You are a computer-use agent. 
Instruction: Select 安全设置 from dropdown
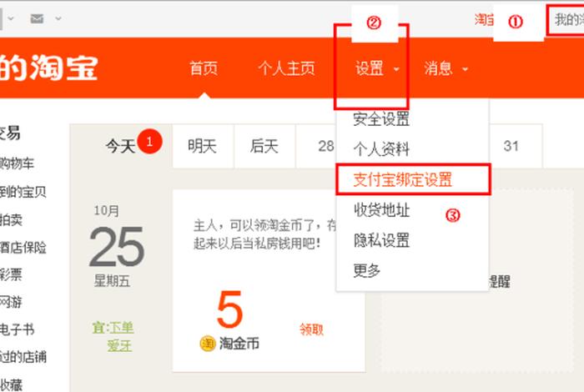(x=381, y=119)
